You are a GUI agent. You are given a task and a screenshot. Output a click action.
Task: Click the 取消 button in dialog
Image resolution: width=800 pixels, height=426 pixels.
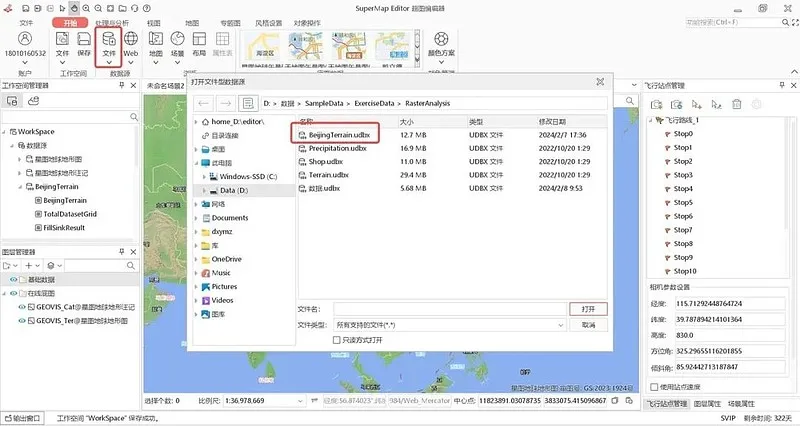(x=588, y=325)
